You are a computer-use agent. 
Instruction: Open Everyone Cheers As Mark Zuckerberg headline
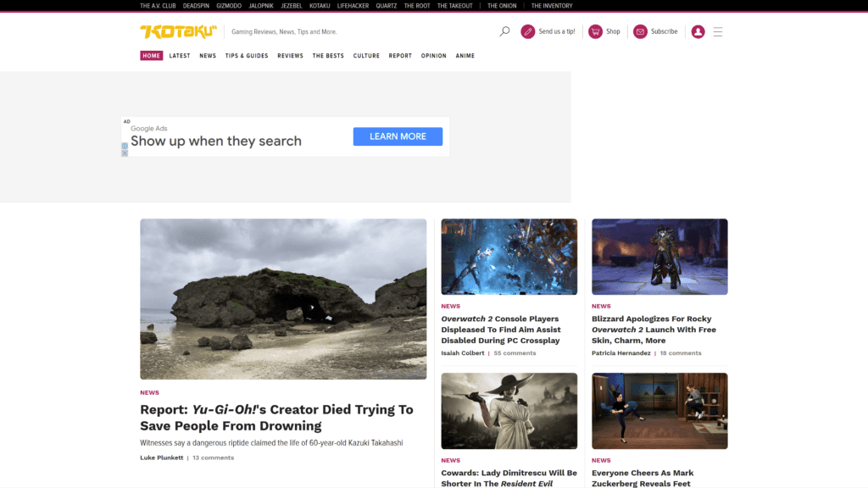643,478
